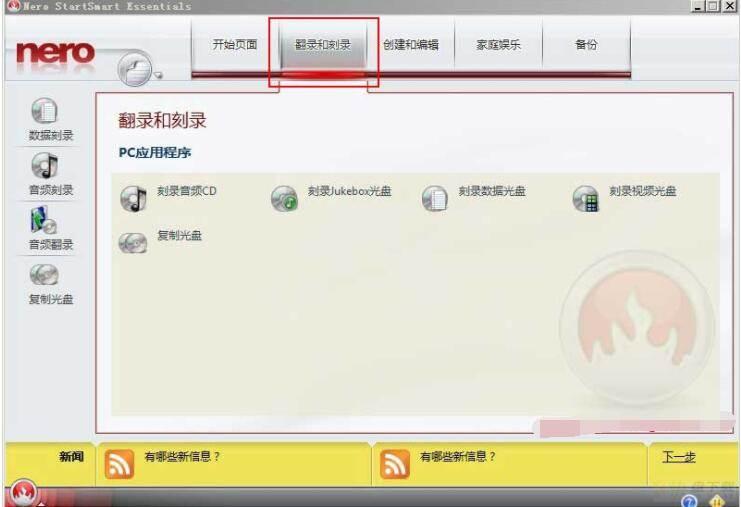The height and width of the screenshot is (507, 741).
Task: Click the 下一步 link
Action: point(679,457)
